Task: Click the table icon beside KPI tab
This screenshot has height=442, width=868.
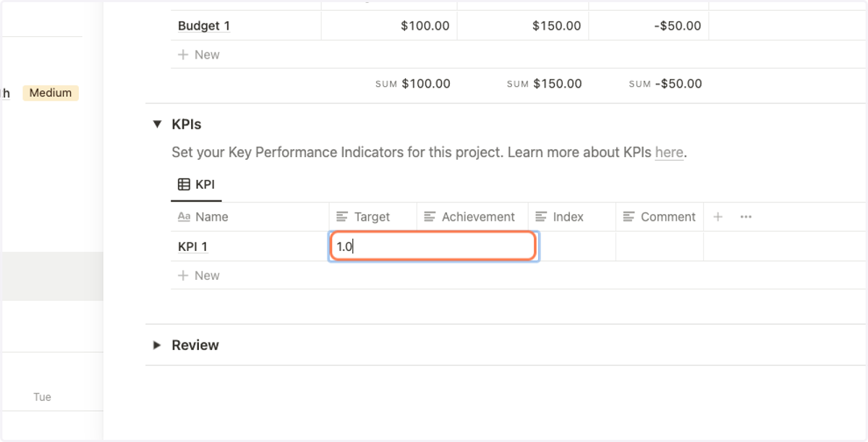Action: point(184,184)
